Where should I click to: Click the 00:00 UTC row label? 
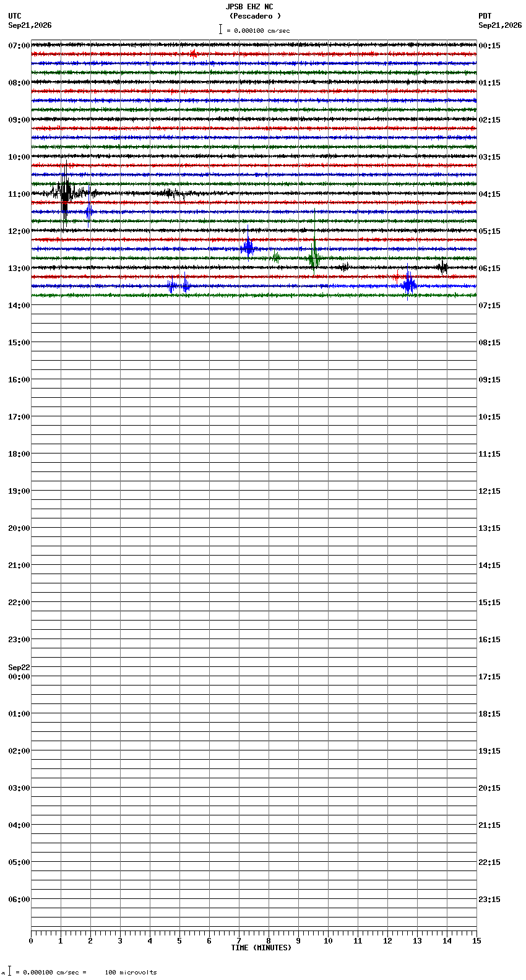(x=19, y=677)
